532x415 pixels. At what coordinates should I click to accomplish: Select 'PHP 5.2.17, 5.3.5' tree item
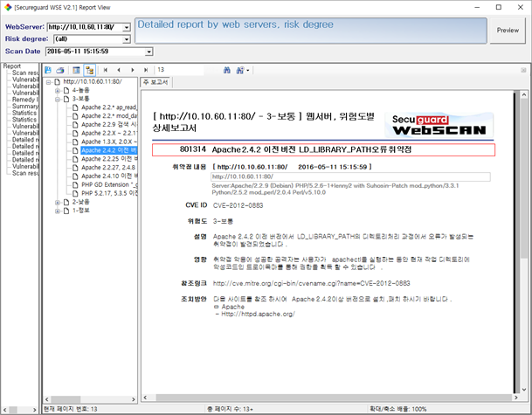tap(109, 193)
